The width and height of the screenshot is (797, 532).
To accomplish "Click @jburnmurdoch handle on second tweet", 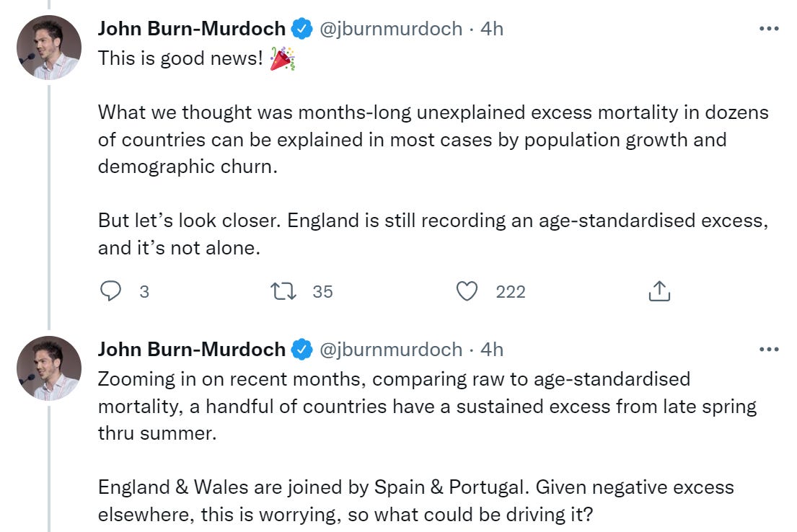I will (390, 350).
